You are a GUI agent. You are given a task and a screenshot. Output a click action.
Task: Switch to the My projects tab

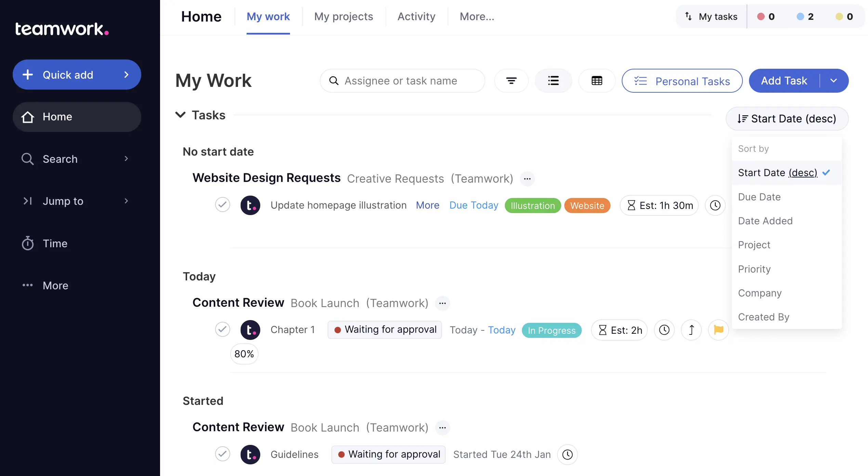coord(343,16)
